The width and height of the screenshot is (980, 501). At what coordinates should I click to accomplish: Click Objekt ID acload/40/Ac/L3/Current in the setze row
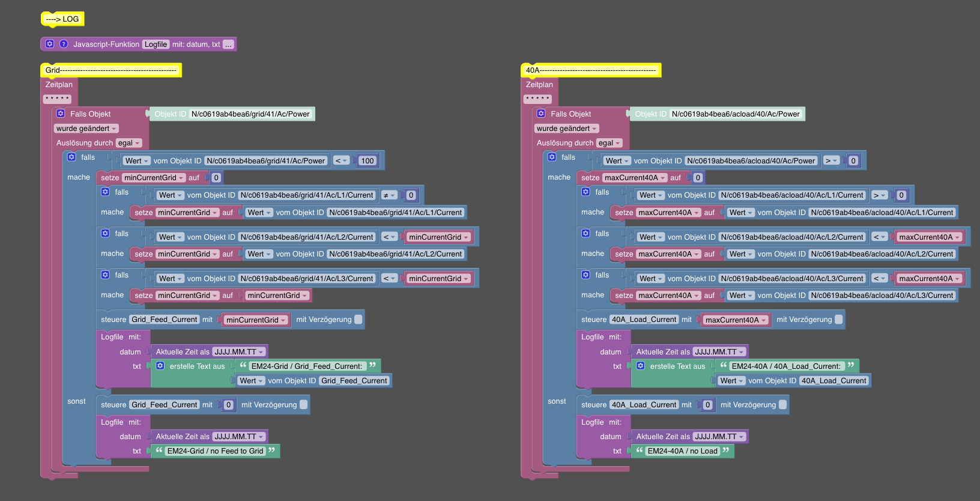(882, 296)
